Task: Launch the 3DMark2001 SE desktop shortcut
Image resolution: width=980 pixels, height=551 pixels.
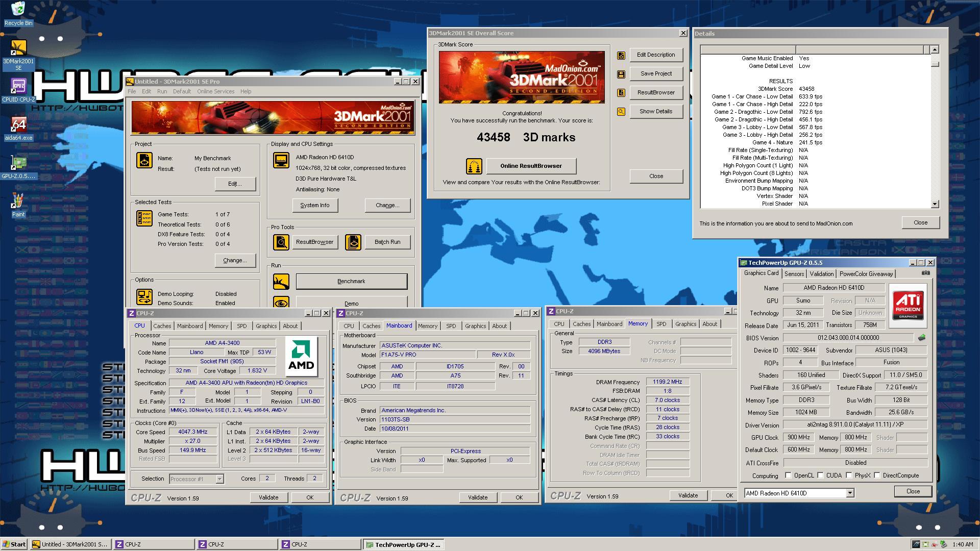Action: [18, 55]
